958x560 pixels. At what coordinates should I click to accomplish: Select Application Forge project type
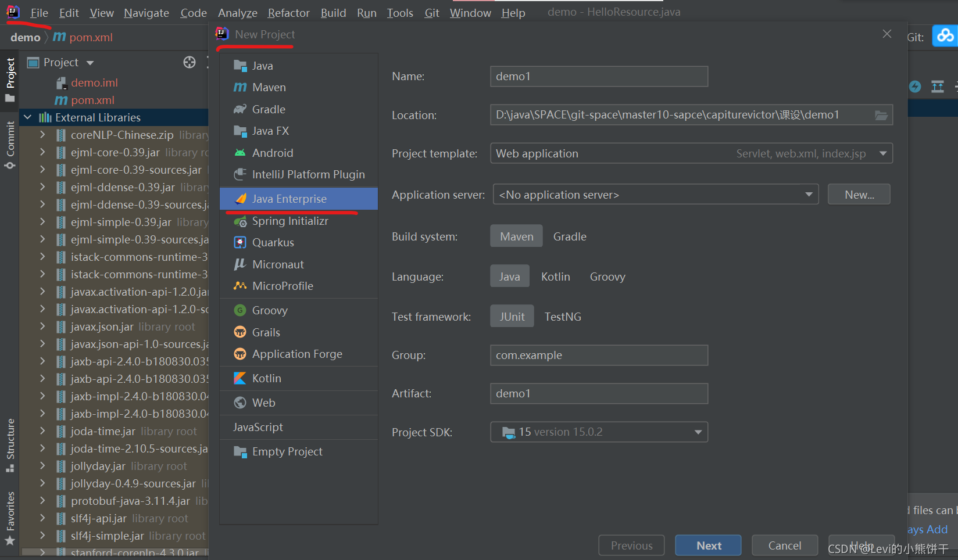point(299,354)
